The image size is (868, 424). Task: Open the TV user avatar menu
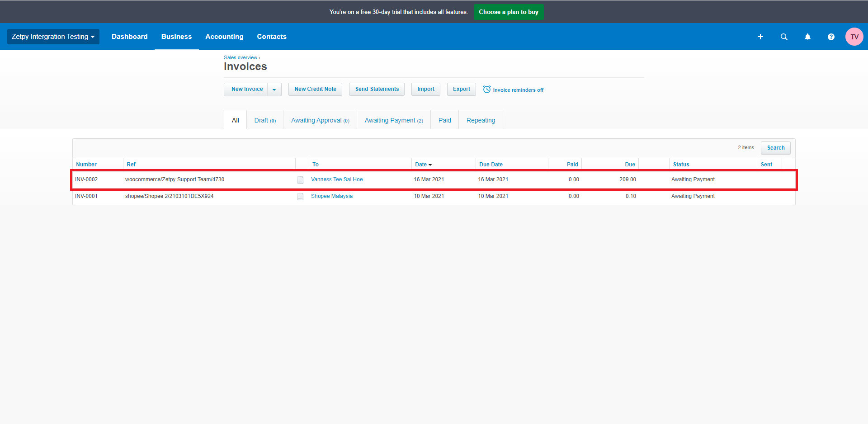point(854,37)
